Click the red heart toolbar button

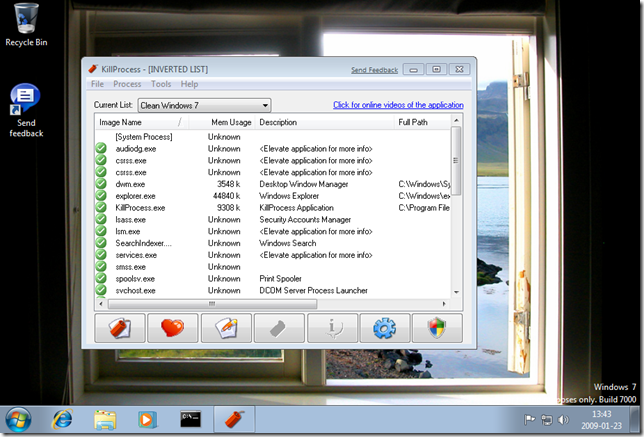click(173, 328)
